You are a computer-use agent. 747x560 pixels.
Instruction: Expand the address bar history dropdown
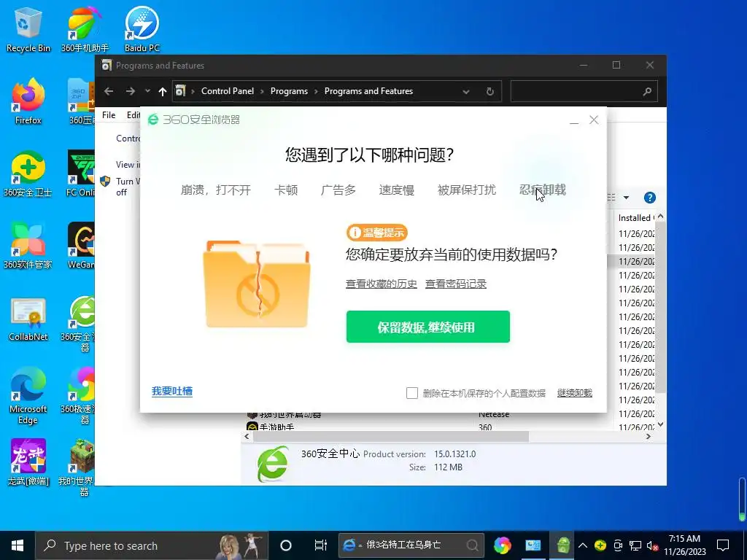pos(466,92)
